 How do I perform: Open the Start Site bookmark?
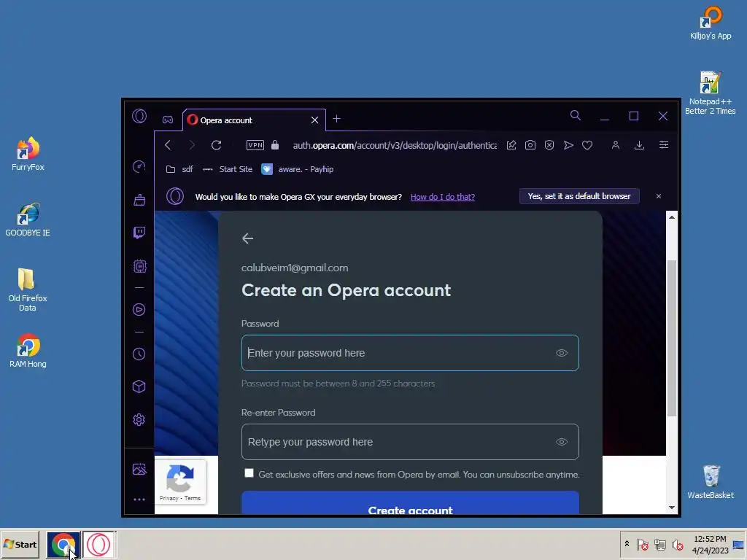point(228,169)
